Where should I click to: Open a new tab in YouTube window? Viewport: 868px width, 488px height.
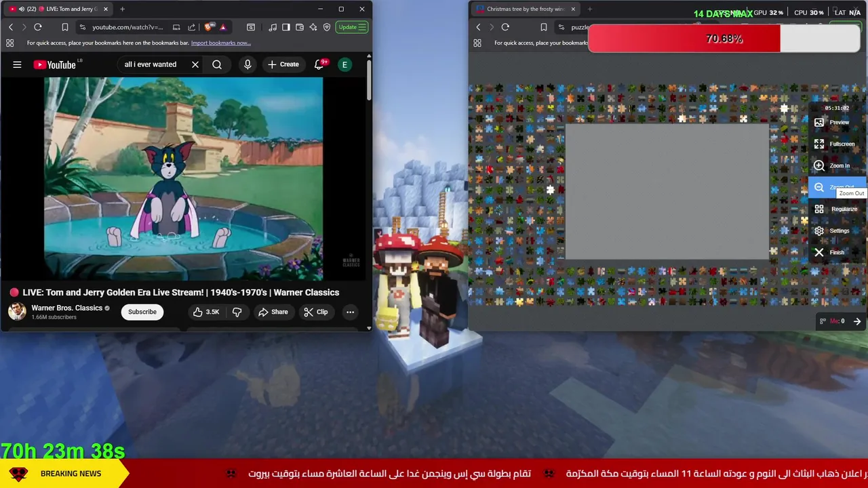click(x=122, y=9)
